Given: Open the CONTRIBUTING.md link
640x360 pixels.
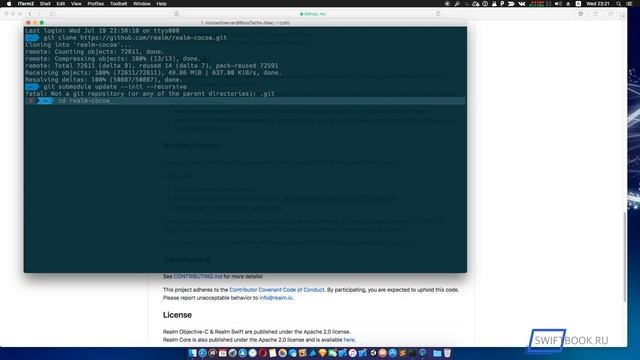Looking at the screenshot, I should pyautogui.click(x=198, y=276).
